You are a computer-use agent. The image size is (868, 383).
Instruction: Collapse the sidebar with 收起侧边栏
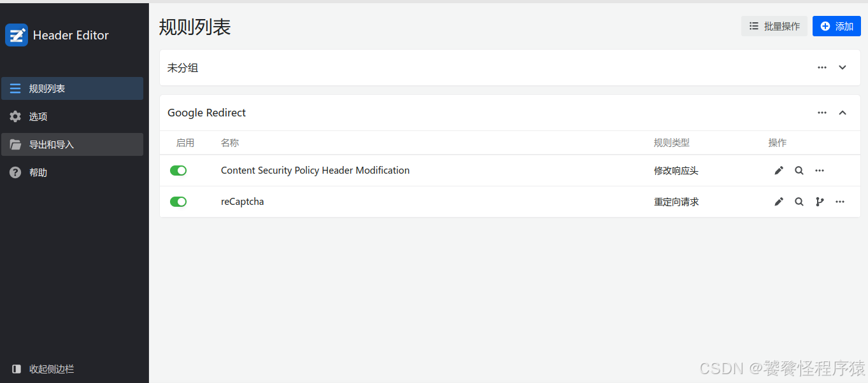click(43, 369)
